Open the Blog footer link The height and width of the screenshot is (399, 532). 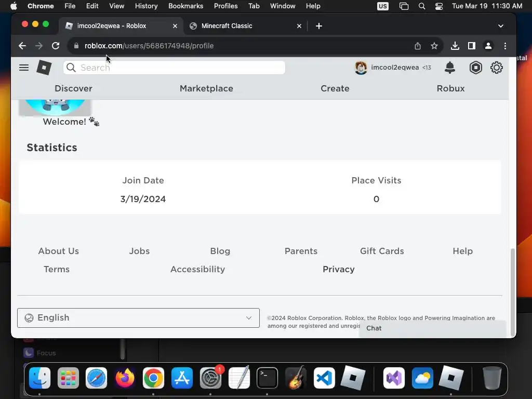(220, 251)
